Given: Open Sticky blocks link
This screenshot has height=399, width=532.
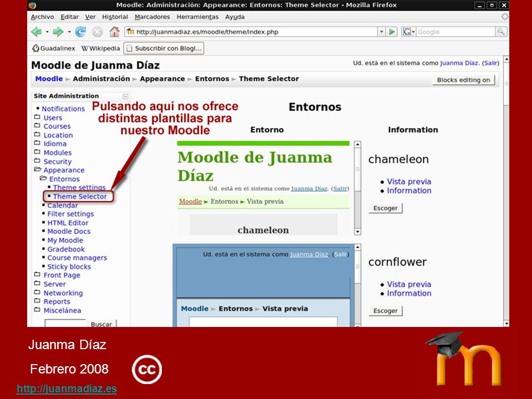Looking at the screenshot, I should pos(69,267).
